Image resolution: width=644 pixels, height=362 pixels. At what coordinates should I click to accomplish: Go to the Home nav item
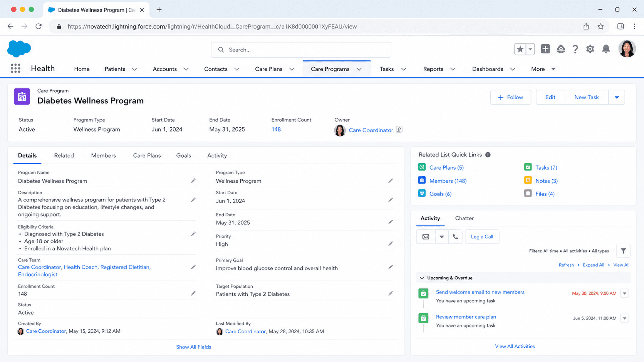82,69
